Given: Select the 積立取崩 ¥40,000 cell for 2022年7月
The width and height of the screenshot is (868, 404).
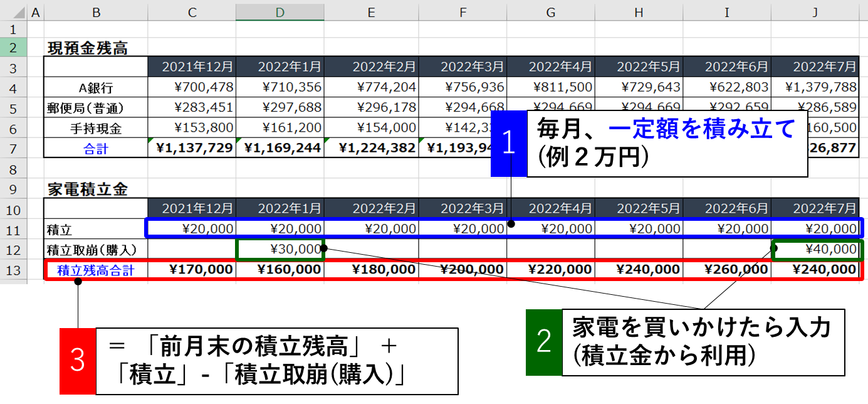Looking at the screenshot, I should pos(815,249).
